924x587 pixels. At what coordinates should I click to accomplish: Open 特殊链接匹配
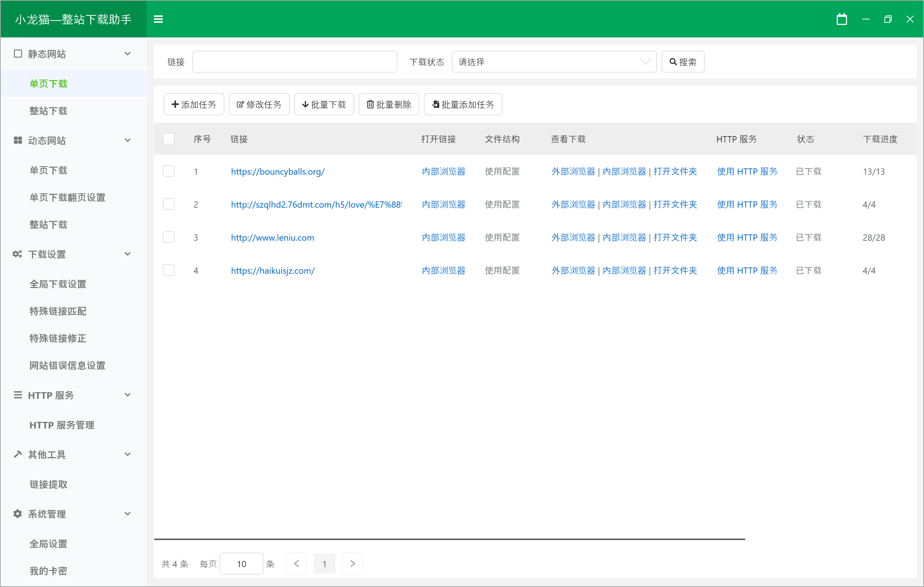pyautogui.click(x=58, y=311)
